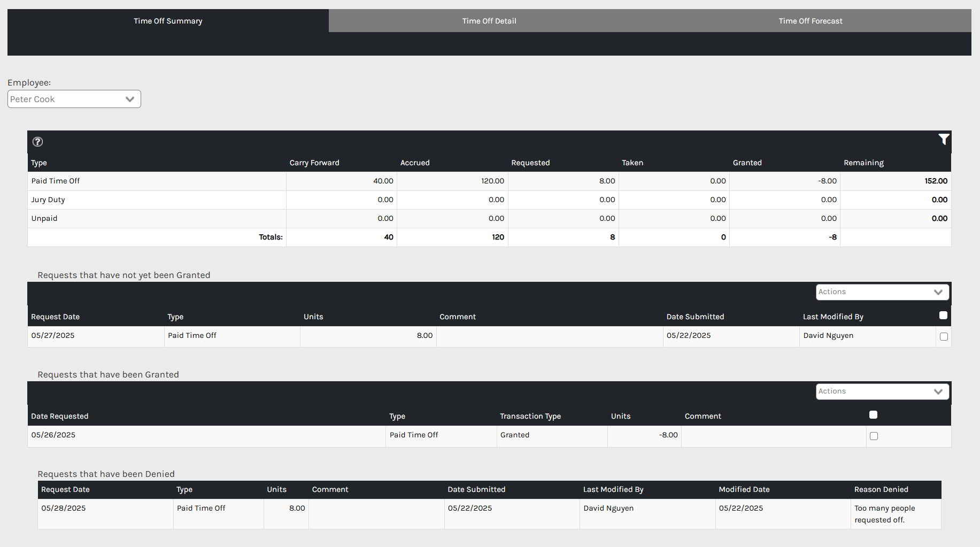Click the 'Too many people requested off.' reason
Screen dimensions: 980x547
pyautogui.click(x=885, y=514)
